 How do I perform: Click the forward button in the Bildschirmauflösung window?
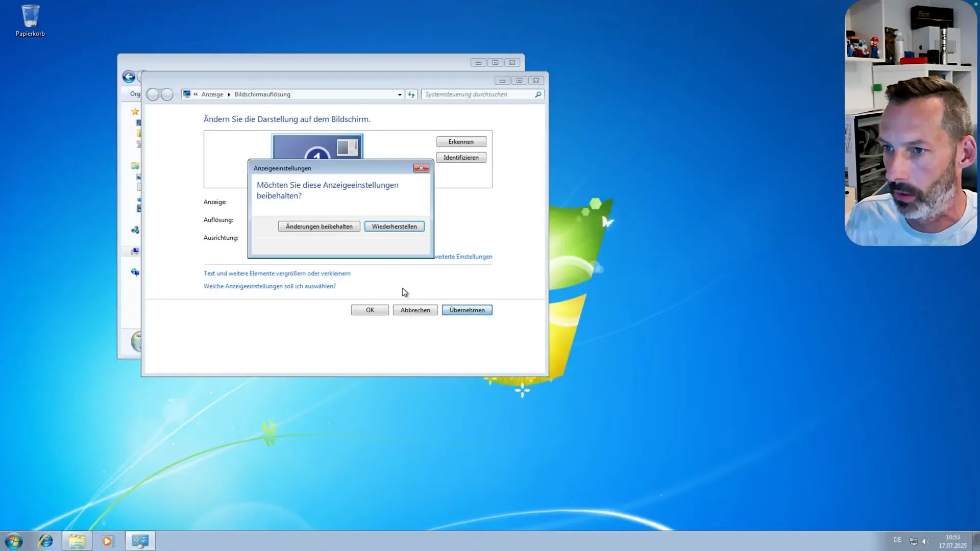click(x=167, y=94)
